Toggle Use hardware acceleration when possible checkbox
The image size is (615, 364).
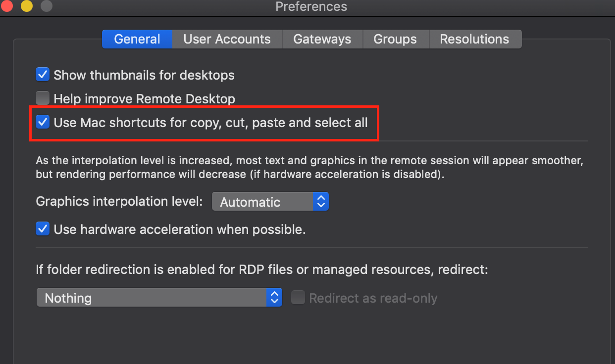click(43, 229)
